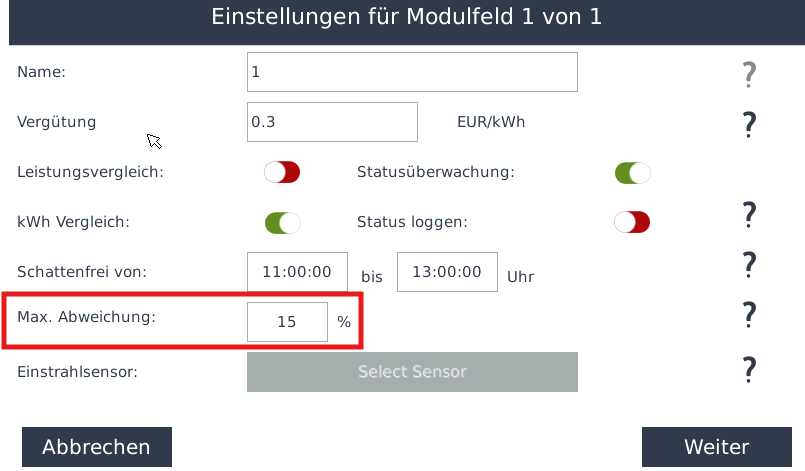Image resolution: width=805 pixels, height=471 pixels.
Task: Open help for Schattenfrei time range
Action: point(747,265)
